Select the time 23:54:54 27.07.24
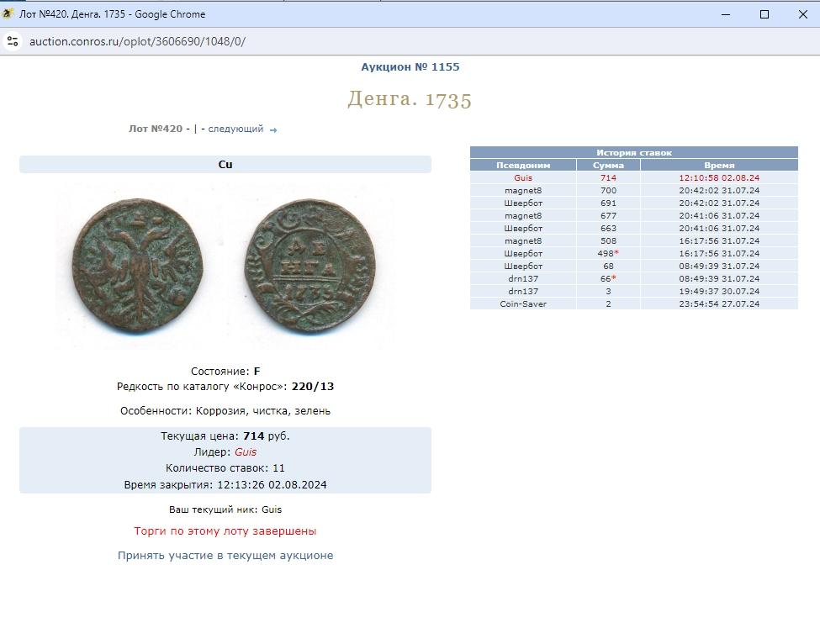This screenshot has width=820, height=644. [x=719, y=304]
